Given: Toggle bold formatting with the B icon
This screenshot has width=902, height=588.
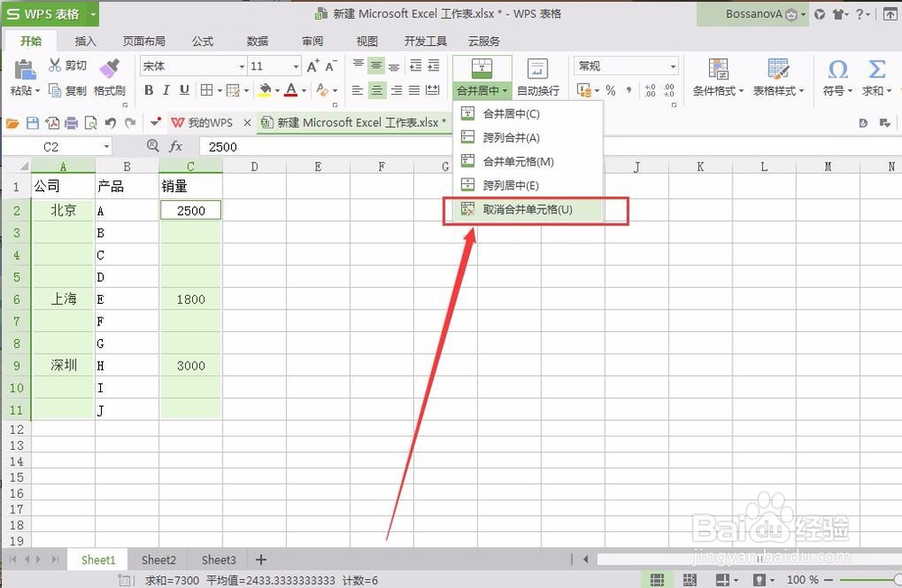Looking at the screenshot, I should pyautogui.click(x=149, y=90).
